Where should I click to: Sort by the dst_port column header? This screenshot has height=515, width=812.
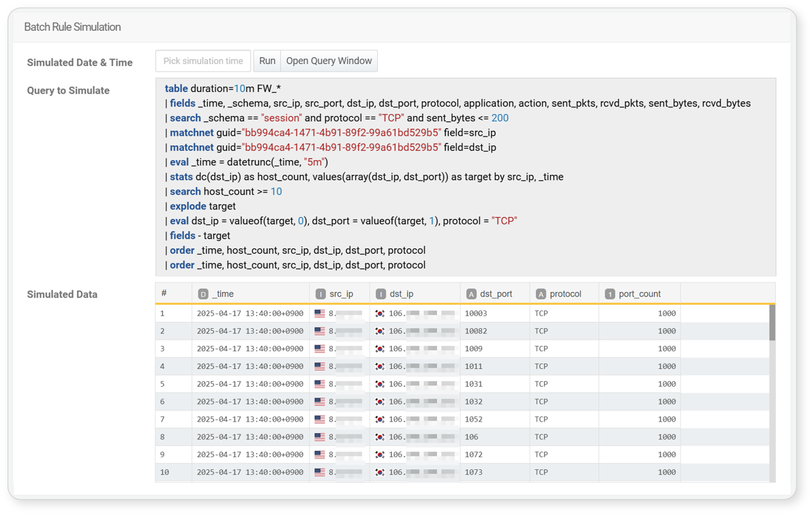point(494,294)
